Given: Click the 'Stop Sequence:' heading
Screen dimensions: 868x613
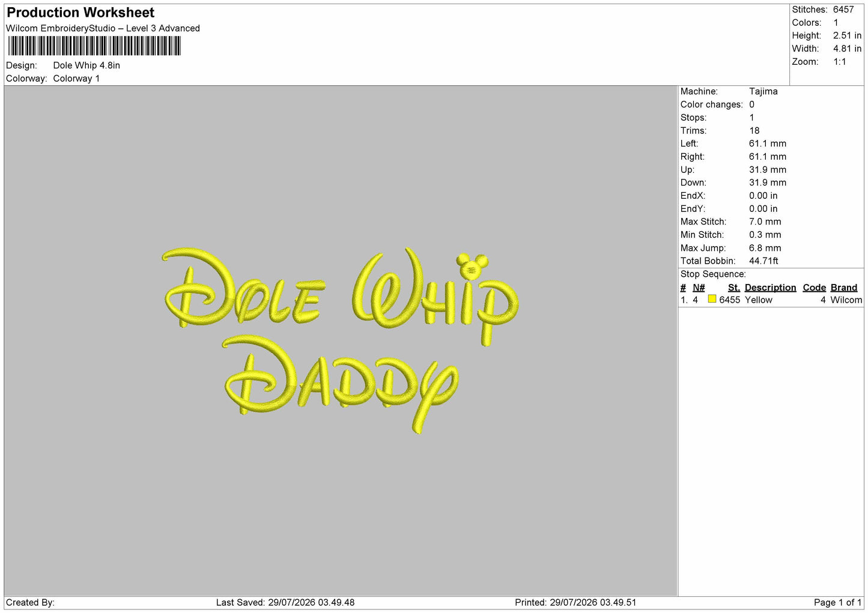Looking at the screenshot, I should coord(713,274).
